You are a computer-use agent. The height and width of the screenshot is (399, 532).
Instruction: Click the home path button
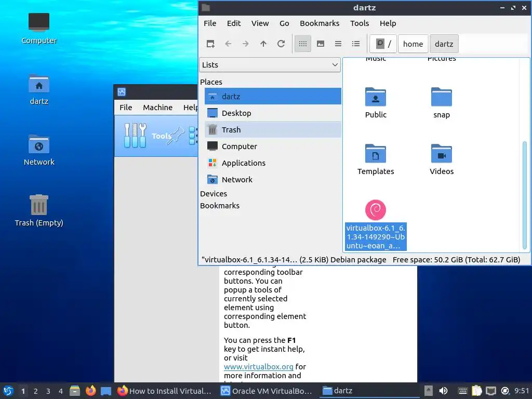point(413,44)
